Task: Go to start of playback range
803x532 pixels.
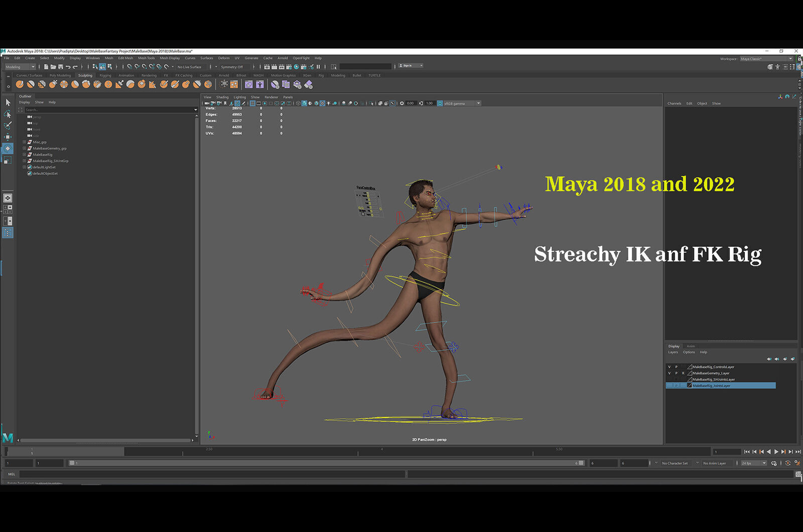Action: tap(747, 452)
